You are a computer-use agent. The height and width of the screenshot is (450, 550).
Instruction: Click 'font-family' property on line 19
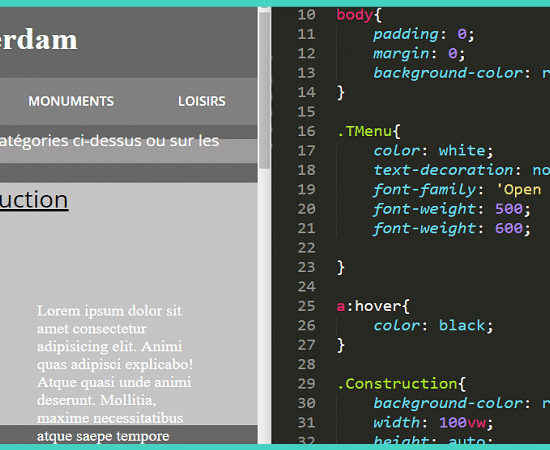[x=424, y=190]
